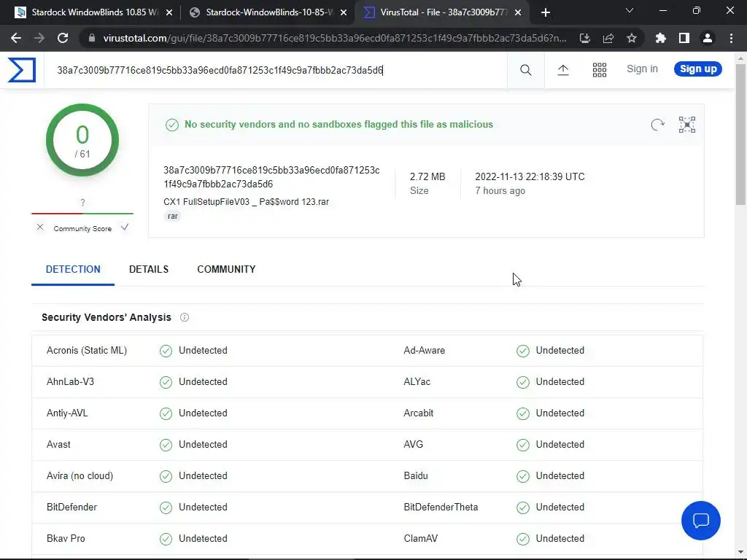Click the AVG vendor name
The height and width of the screenshot is (560, 747).
coord(413,445)
